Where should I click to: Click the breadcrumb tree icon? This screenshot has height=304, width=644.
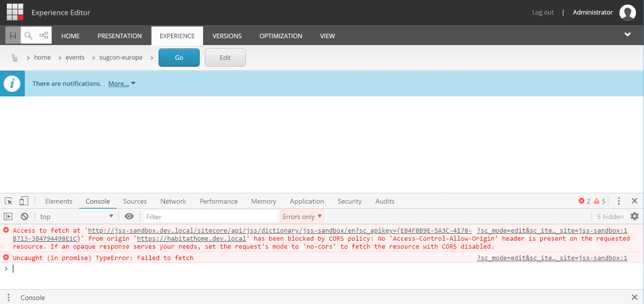pyautogui.click(x=14, y=58)
